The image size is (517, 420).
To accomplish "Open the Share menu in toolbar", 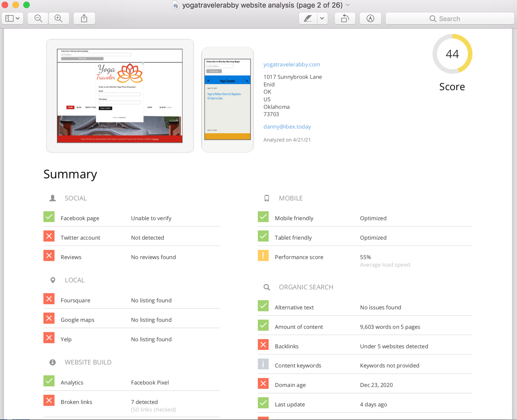I will pyautogui.click(x=84, y=18).
